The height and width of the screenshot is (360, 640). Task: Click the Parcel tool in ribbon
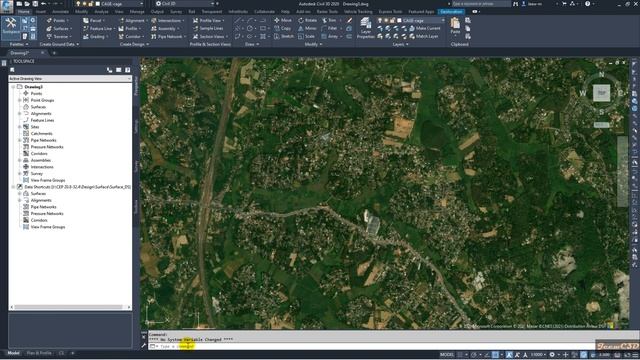93,20
